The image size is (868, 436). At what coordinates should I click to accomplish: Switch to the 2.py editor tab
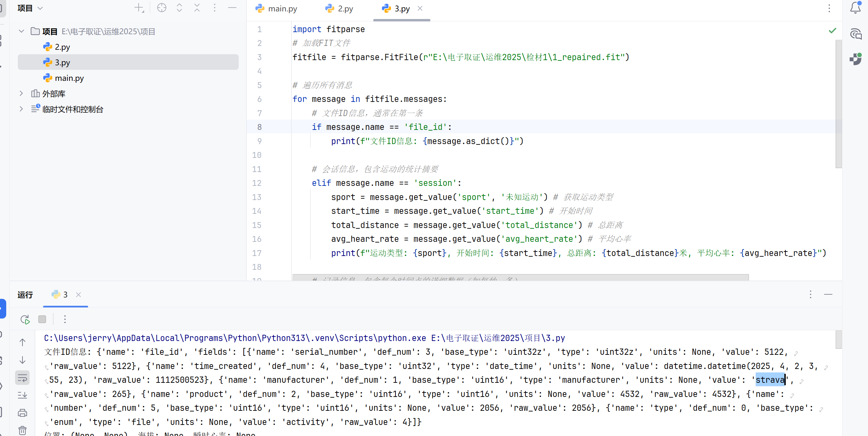coord(339,9)
